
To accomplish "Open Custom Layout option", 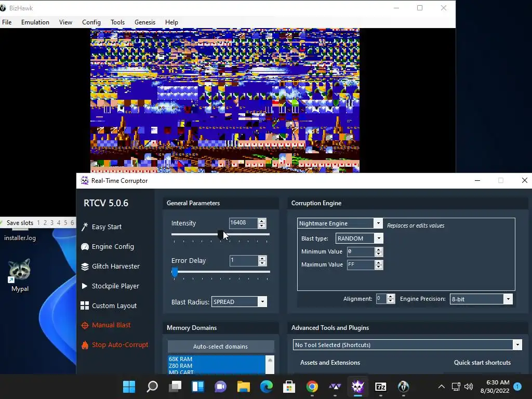I will coord(109,305).
